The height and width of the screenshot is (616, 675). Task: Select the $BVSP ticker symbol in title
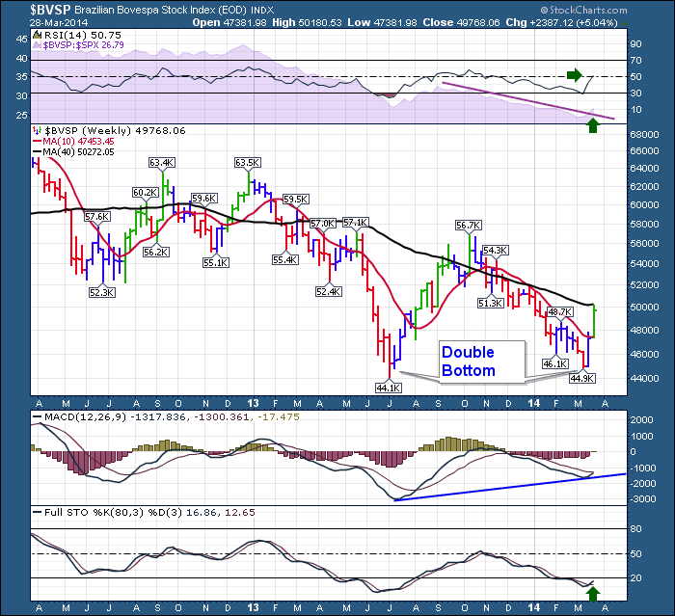coord(50,10)
